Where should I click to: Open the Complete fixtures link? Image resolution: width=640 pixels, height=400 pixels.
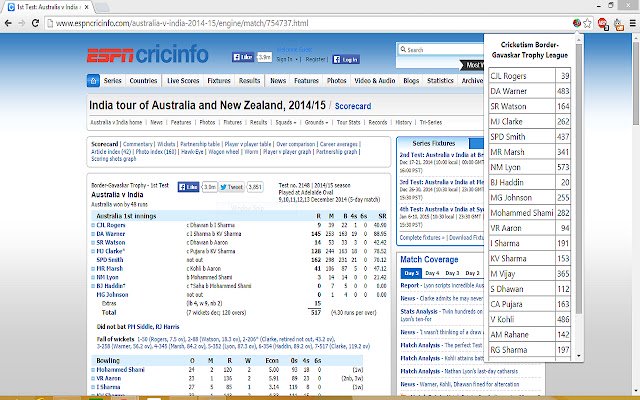[x=422, y=237]
